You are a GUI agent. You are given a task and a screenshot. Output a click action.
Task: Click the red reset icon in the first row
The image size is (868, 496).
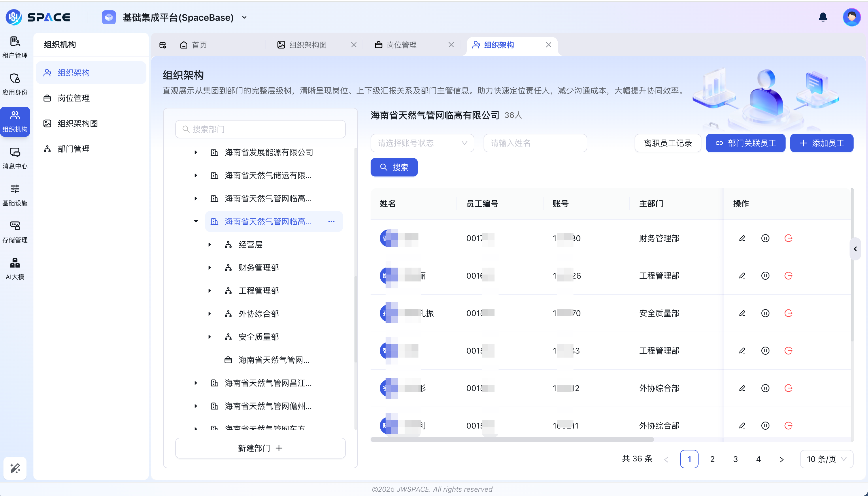(x=789, y=238)
